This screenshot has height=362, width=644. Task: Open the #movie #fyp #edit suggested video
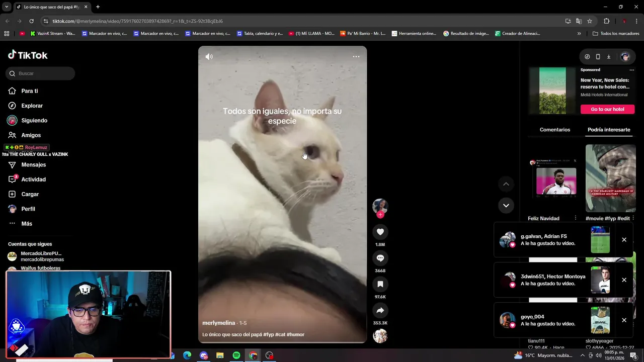(610, 179)
